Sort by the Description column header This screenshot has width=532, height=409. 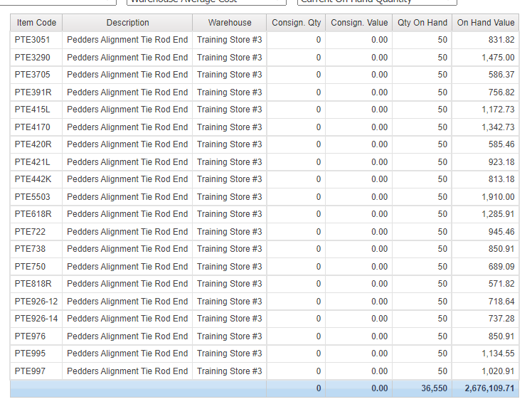pos(127,23)
